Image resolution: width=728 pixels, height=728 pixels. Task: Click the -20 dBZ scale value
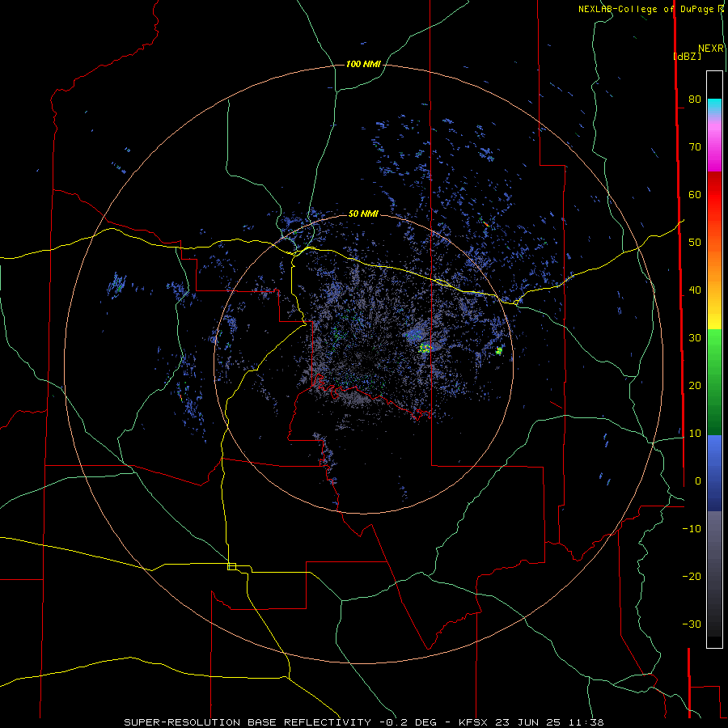click(692, 576)
